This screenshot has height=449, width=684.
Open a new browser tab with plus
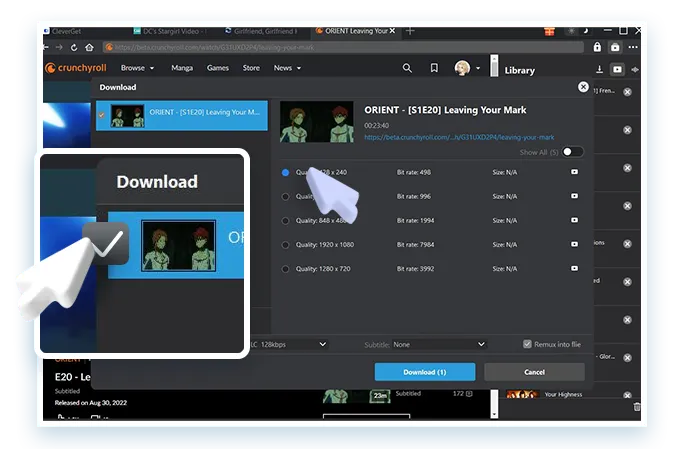410,31
